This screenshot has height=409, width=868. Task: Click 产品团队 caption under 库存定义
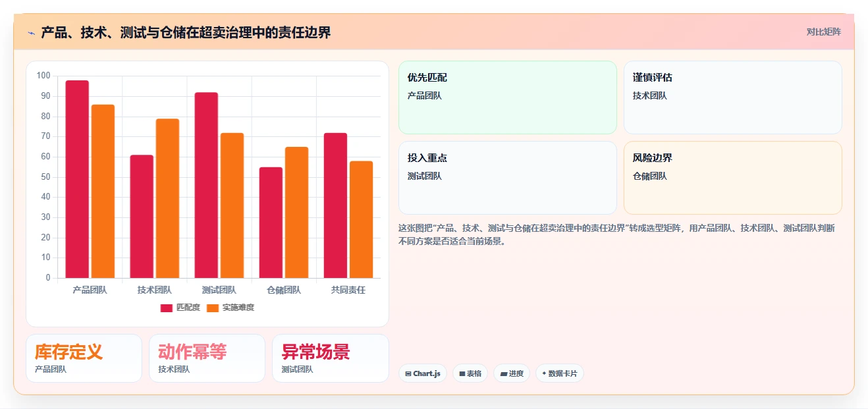(51, 369)
